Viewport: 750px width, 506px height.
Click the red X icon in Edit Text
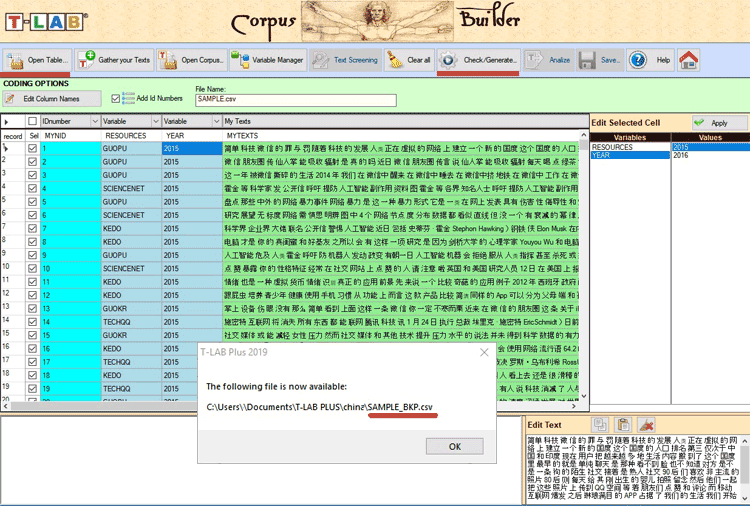click(x=646, y=425)
